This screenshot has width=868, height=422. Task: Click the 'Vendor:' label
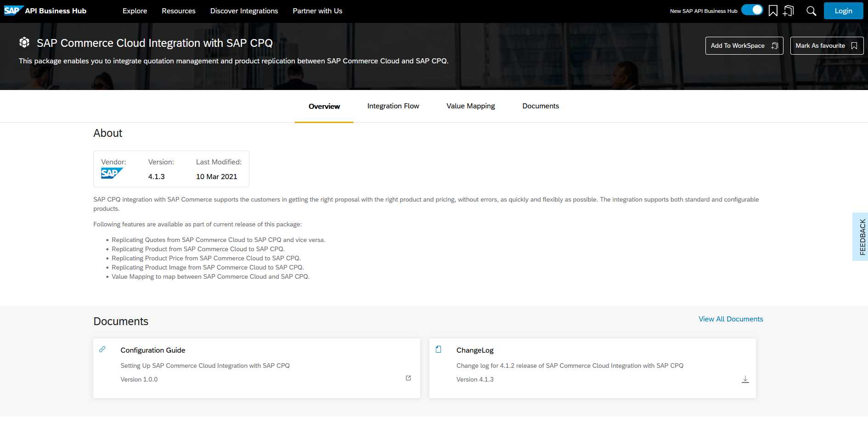coord(113,162)
